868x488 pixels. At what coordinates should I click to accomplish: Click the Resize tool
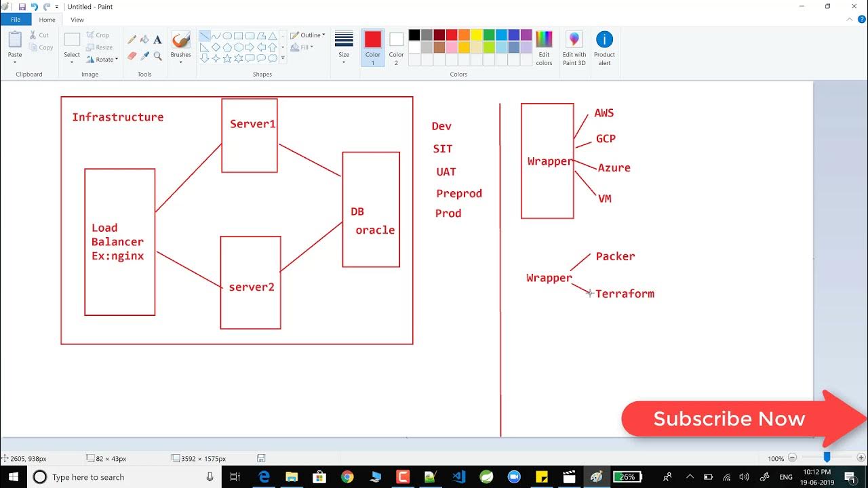pyautogui.click(x=100, y=47)
